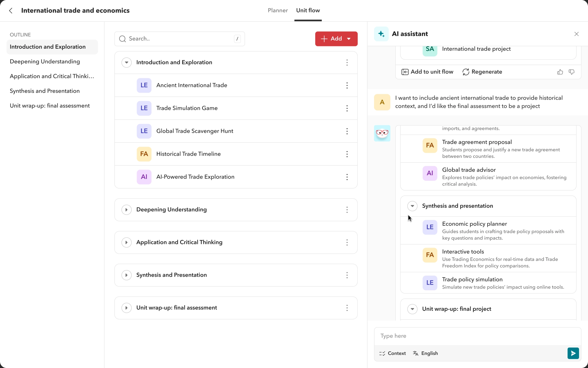Screen dimensions: 588x368
Task: Select Deepening Understanding in the outline
Action: [x=52, y=62]
